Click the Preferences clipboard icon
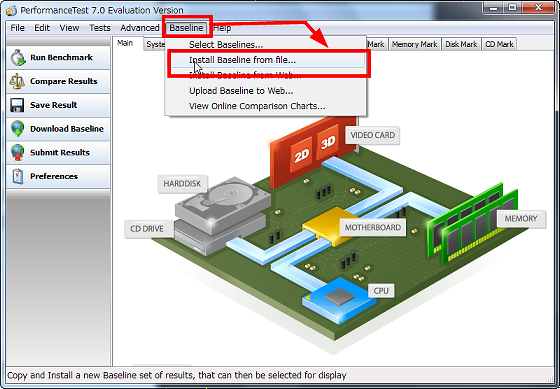Viewport: 560px width, 389px height. [x=18, y=176]
